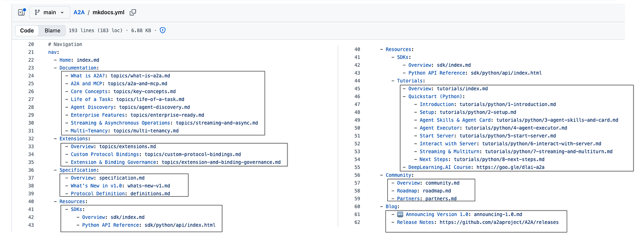Click 'Overview: tutorials/index.md' line
Viewport: 644px width, 245px height.
point(445,88)
